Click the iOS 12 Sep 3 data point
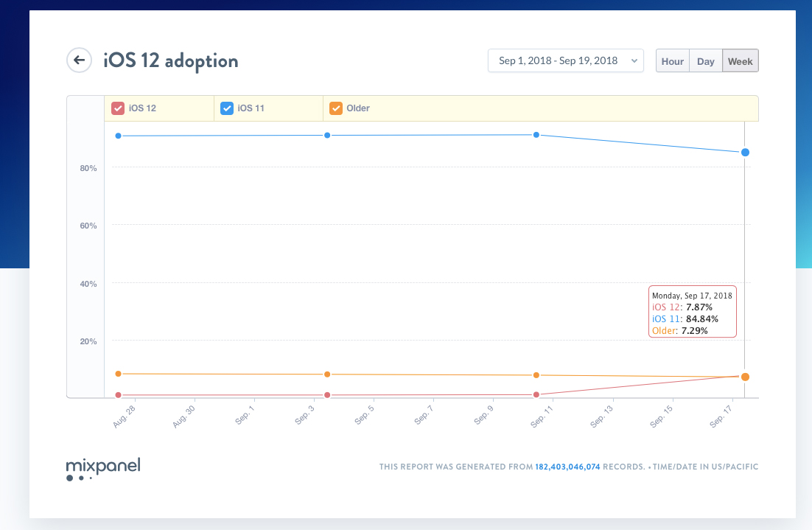Image resolution: width=812 pixels, height=530 pixels. click(x=327, y=395)
